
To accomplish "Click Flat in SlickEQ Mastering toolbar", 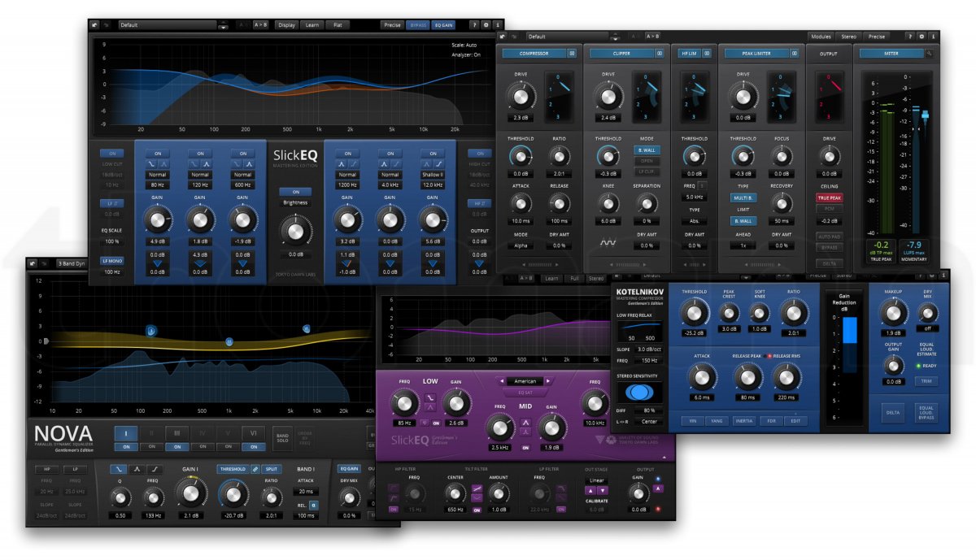I will [x=338, y=25].
